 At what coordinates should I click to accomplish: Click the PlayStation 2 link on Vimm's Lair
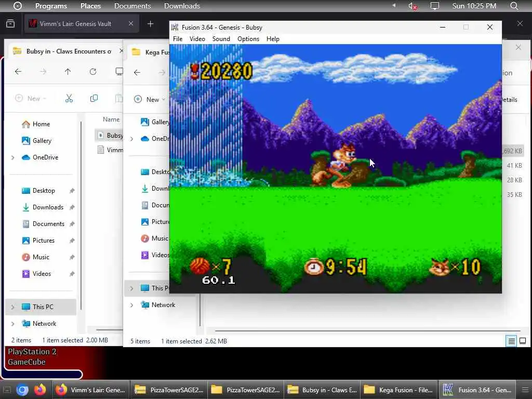32,352
